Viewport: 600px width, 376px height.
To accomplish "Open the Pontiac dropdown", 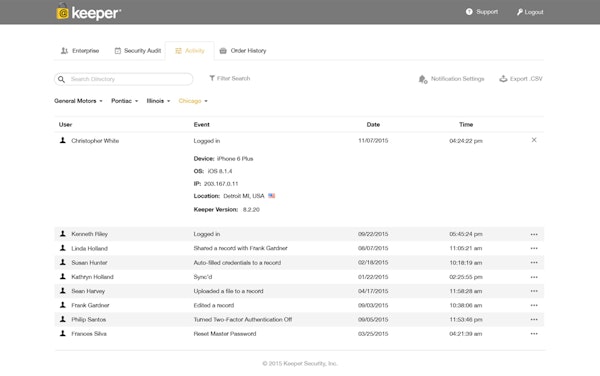I will (125, 101).
